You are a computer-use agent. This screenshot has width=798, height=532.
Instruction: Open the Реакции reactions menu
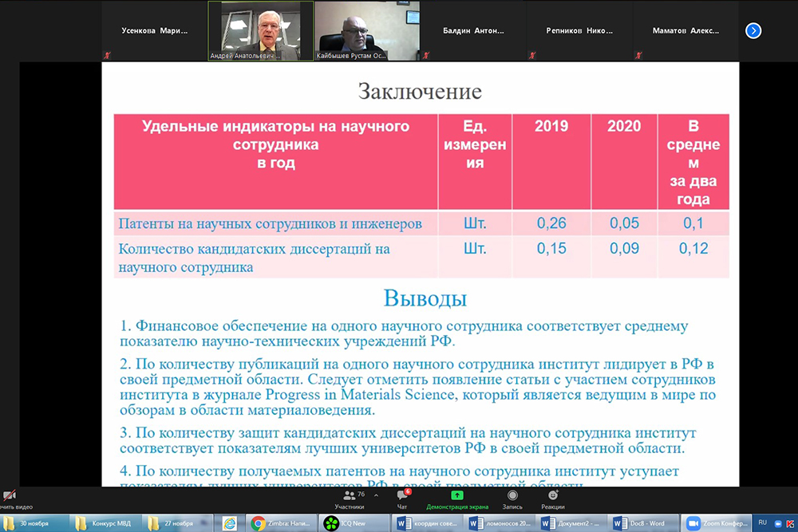coord(553,498)
